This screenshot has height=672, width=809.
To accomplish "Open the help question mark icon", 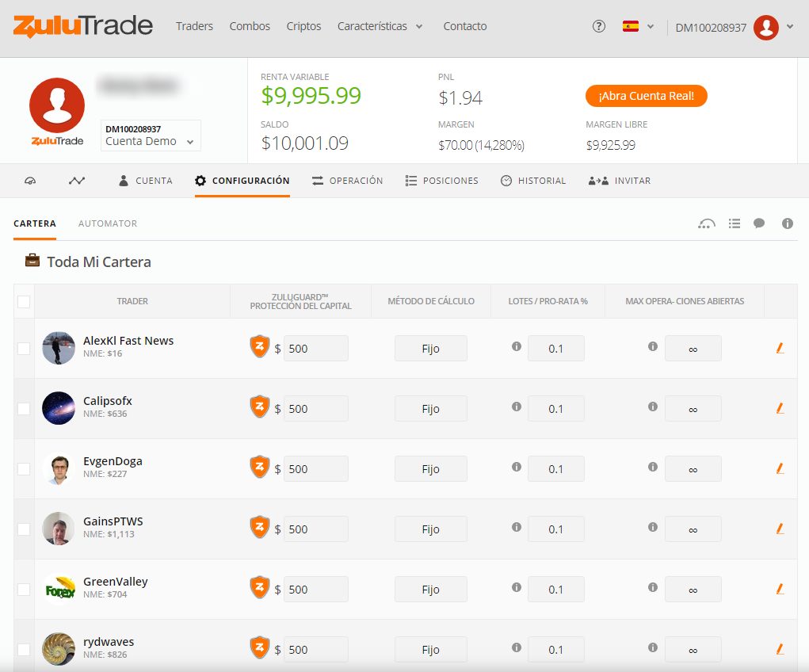I will [598, 26].
